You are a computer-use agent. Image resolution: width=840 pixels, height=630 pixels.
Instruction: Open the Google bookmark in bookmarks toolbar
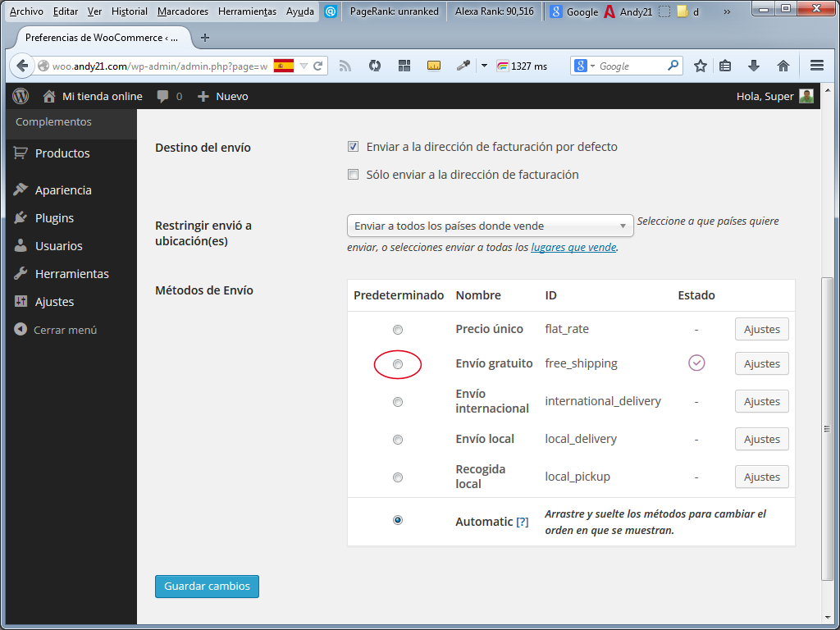pos(574,11)
